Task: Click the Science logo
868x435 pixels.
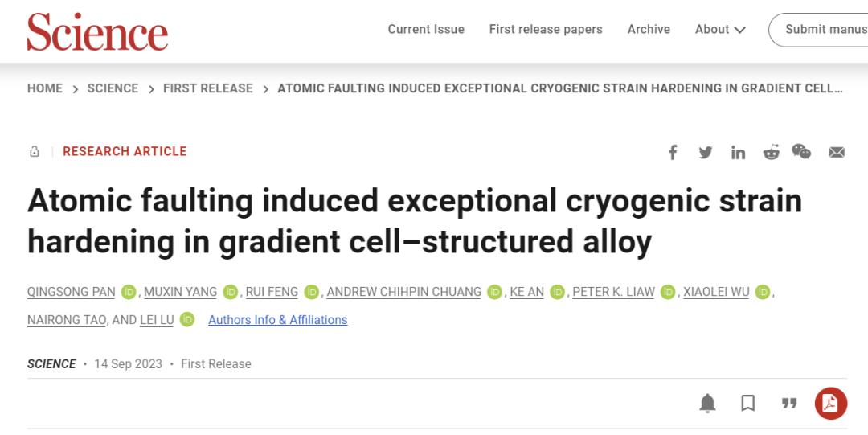Action: click(x=97, y=32)
